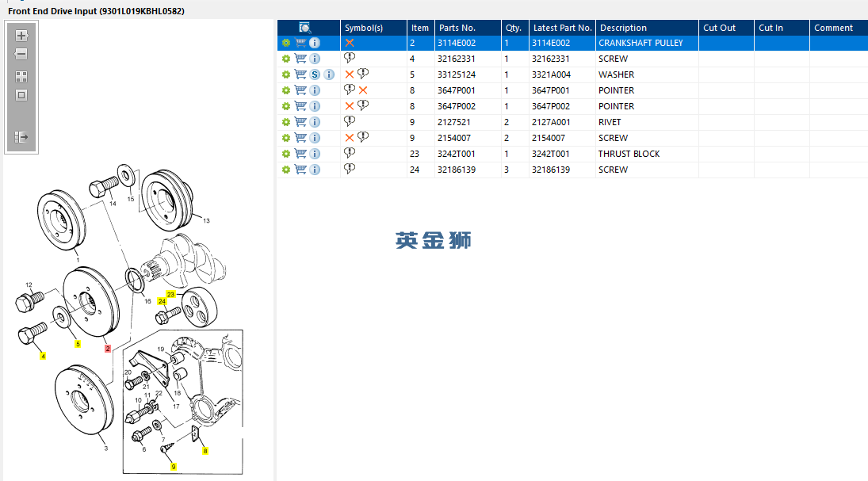
Task: Open note bubble symbol for item 24 SCREW
Action: click(x=350, y=169)
